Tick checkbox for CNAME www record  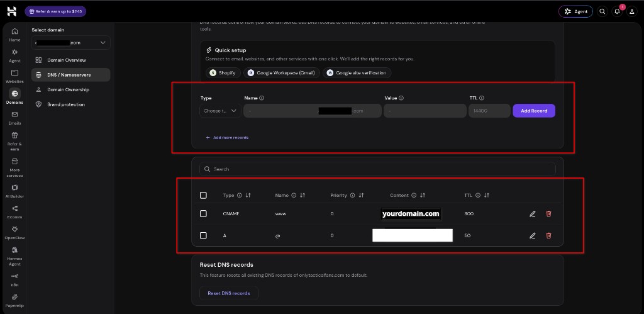click(203, 214)
